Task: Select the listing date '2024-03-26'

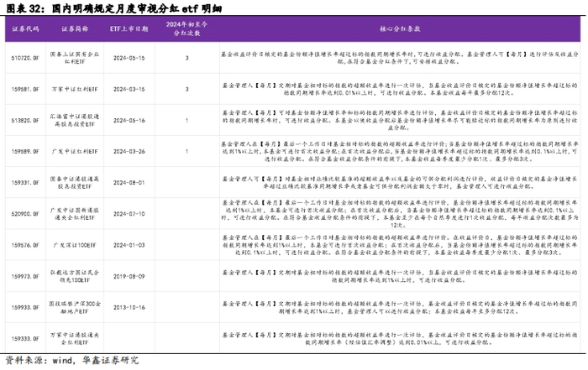Action: point(129,151)
